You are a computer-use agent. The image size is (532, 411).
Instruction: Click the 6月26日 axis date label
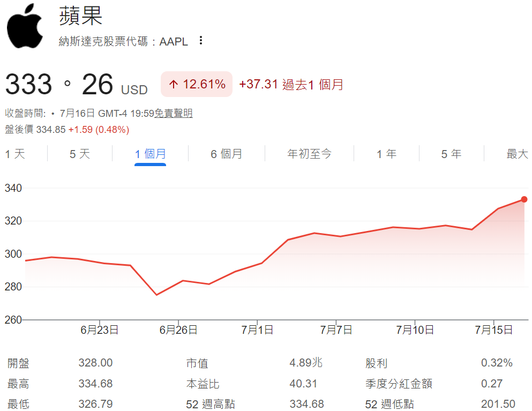(x=178, y=330)
